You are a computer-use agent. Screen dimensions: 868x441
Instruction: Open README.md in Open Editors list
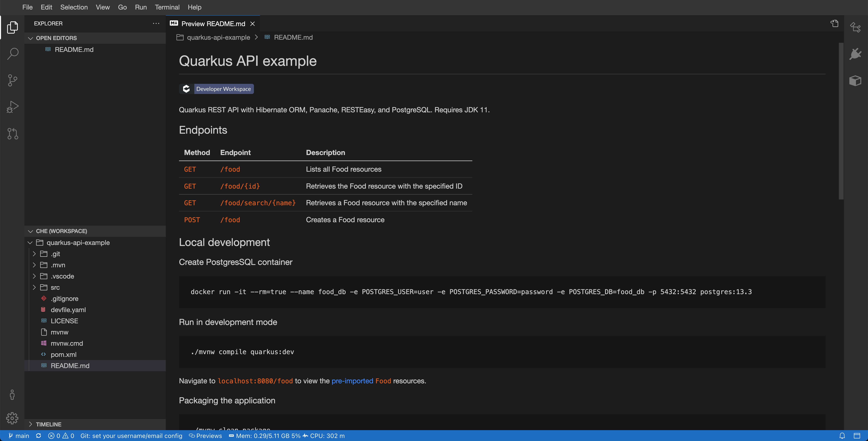pos(95,50)
